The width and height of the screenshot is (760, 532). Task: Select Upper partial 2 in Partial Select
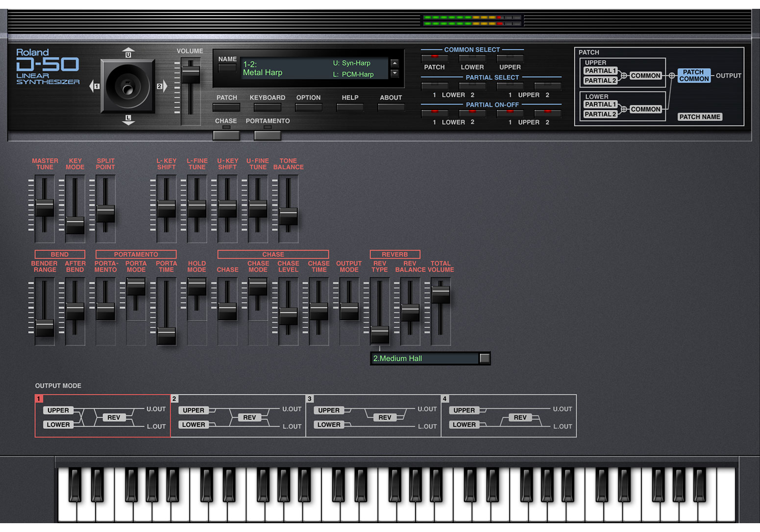(x=548, y=86)
